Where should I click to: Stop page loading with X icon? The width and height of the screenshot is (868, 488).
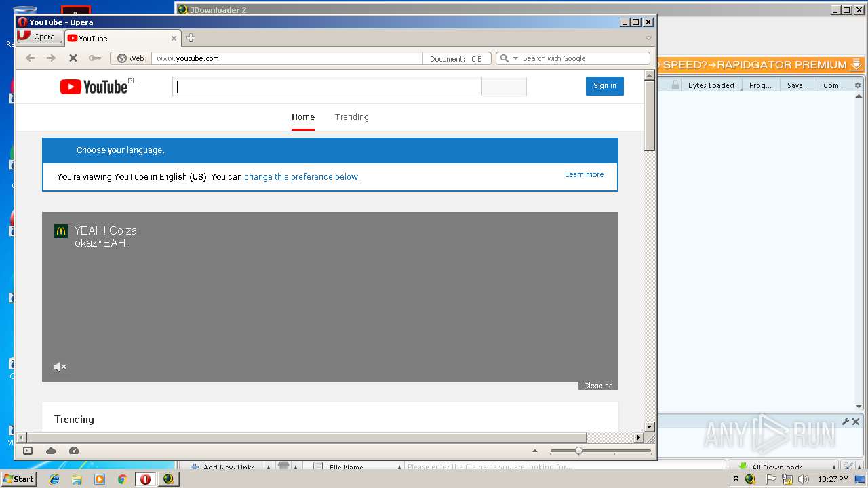(x=73, y=58)
